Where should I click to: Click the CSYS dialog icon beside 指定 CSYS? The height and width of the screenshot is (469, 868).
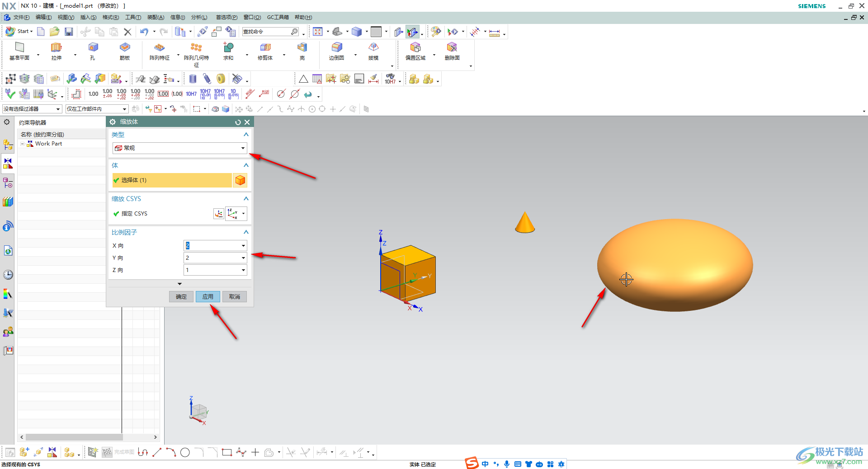point(218,214)
